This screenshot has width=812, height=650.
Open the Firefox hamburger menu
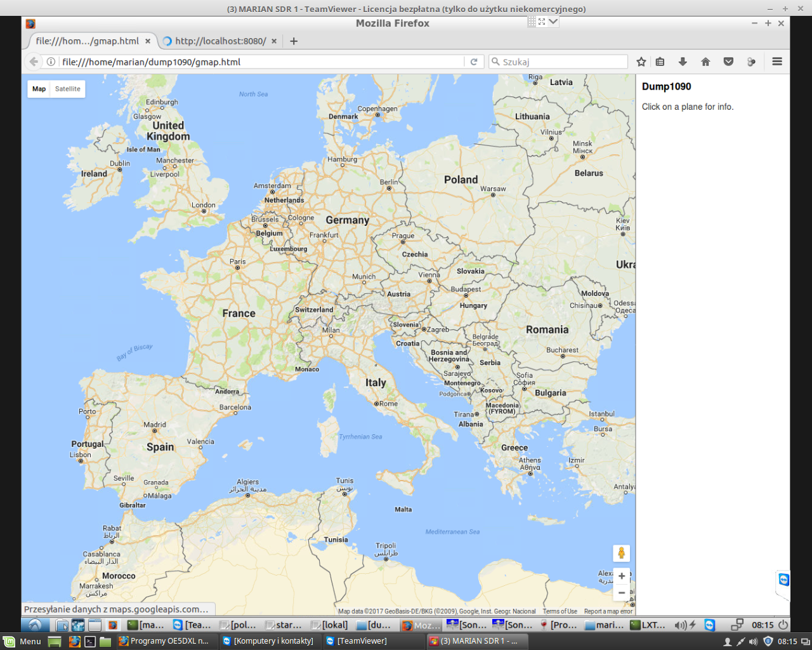point(777,62)
